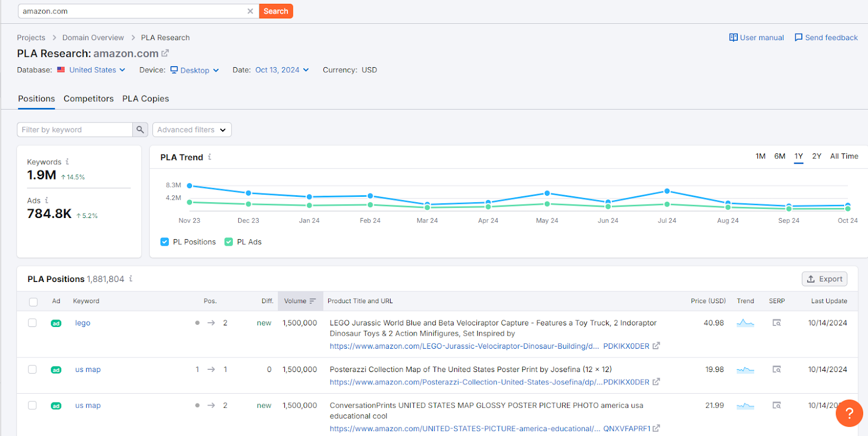
Task: View SERP snapshot for ConversationPrints row
Action: [777, 405]
